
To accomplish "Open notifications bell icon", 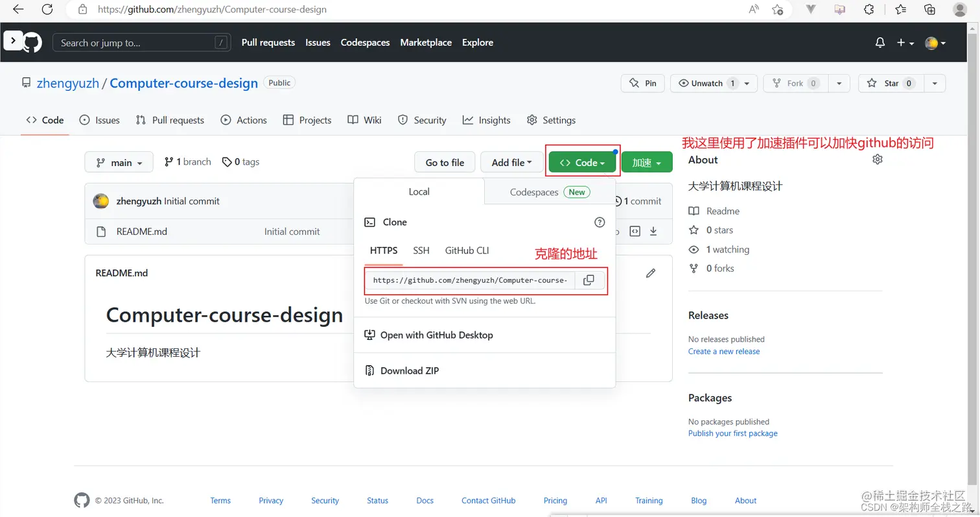I will pos(880,43).
